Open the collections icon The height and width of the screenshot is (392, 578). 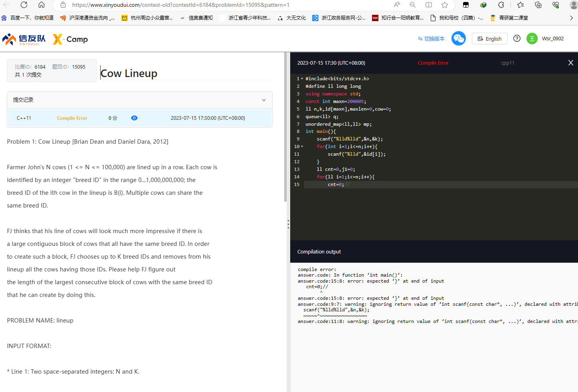coord(538,5)
